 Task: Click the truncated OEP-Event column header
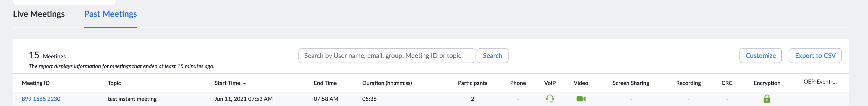pyautogui.click(x=820, y=82)
